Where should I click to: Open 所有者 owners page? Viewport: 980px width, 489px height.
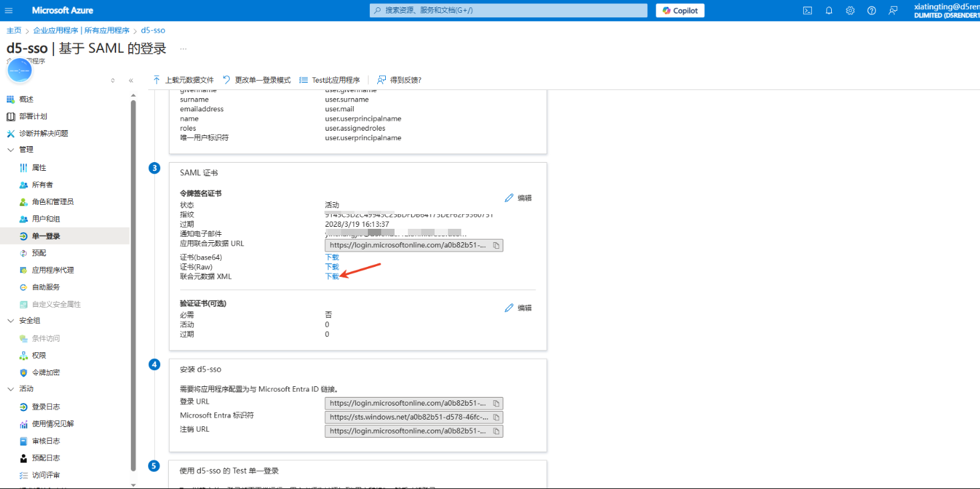pyautogui.click(x=42, y=185)
